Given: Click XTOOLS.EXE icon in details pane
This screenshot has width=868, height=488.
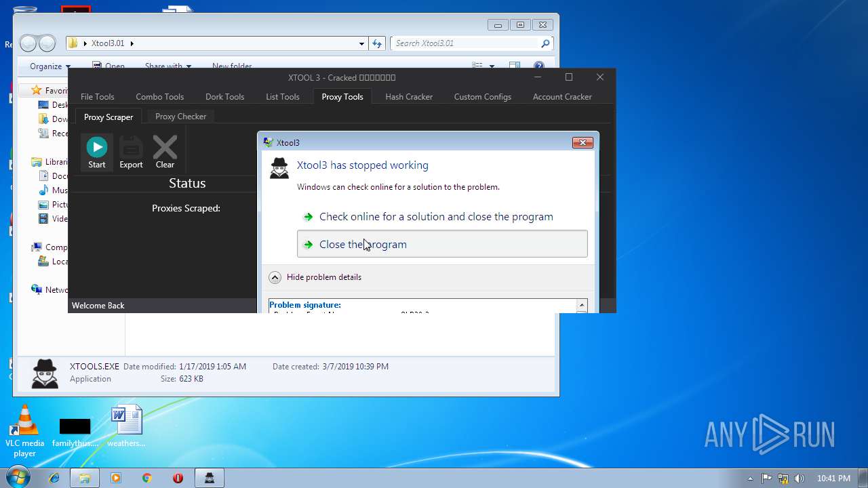Looking at the screenshot, I should pos(45,373).
